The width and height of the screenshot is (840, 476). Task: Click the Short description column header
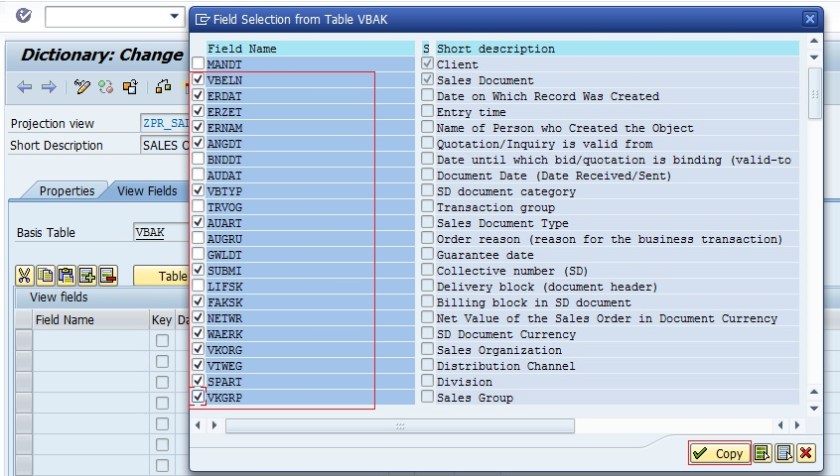tap(617, 48)
